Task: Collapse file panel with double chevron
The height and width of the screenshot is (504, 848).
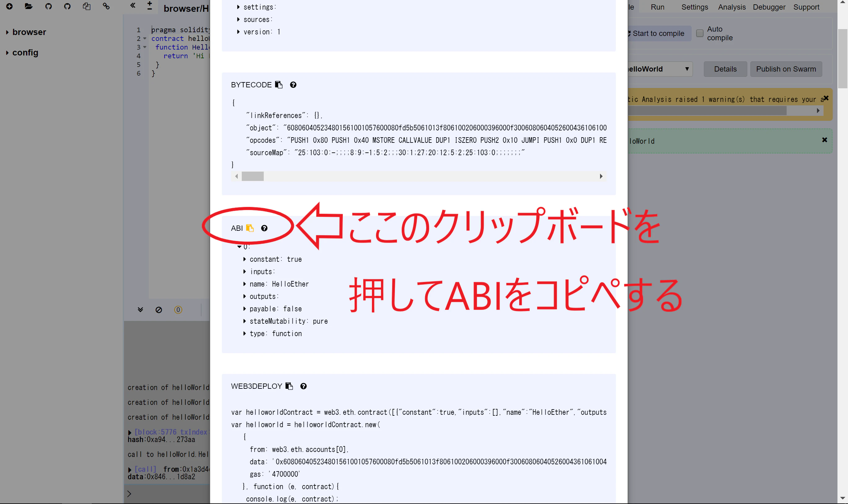Action: (133, 6)
